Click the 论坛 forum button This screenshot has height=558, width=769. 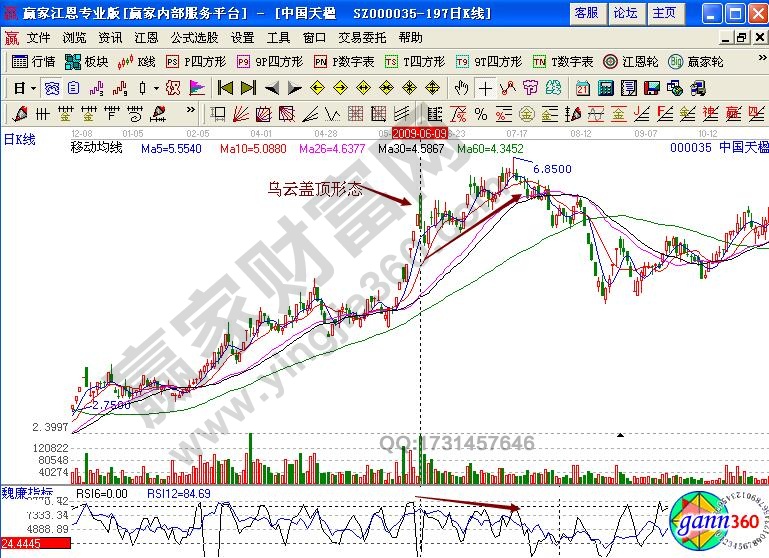pyautogui.click(x=625, y=13)
